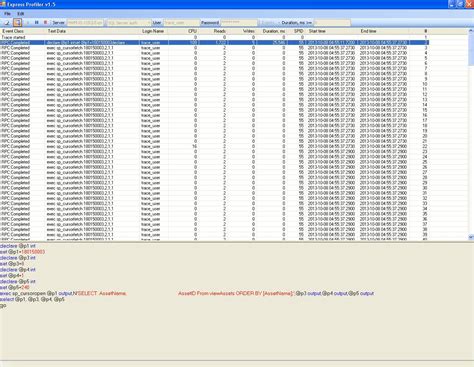Click the 'go' line in the SQL pane
The width and height of the screenshot is (474, 367).
pos(3,305)
